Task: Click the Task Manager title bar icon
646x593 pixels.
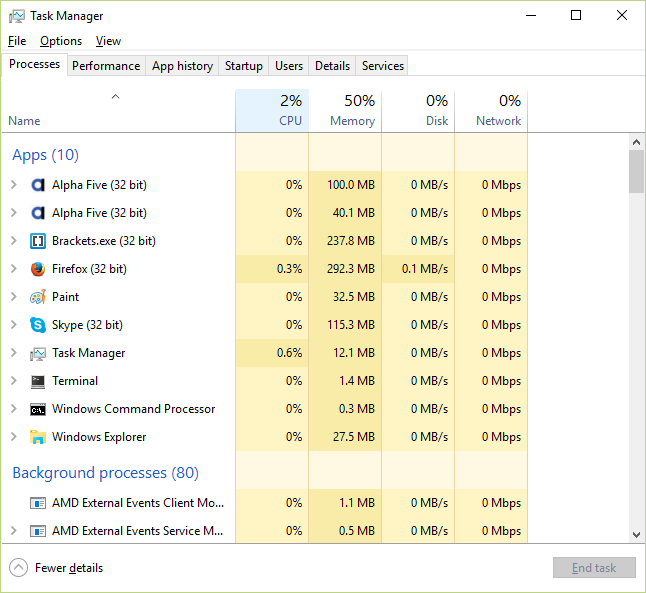Action: click(16, 16)
